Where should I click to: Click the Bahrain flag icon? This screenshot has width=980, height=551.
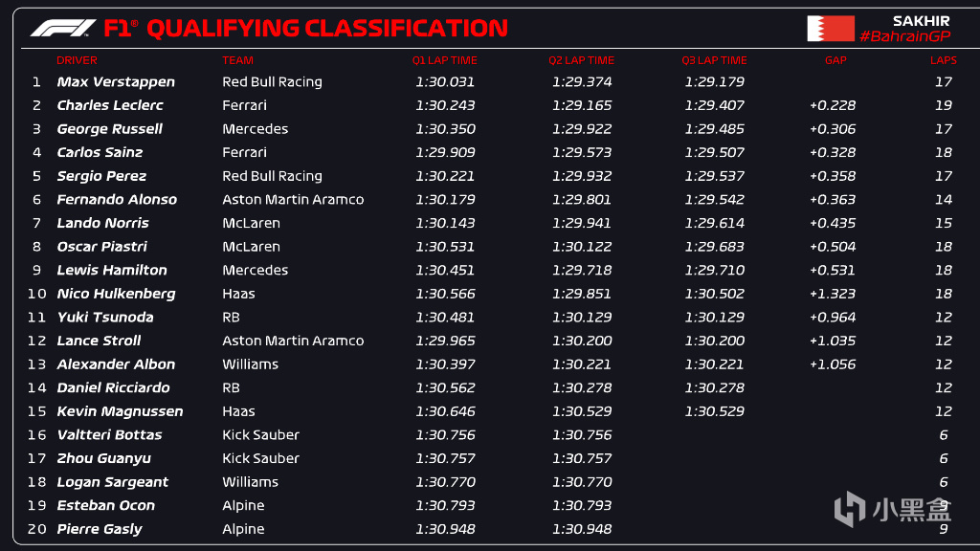830,29
